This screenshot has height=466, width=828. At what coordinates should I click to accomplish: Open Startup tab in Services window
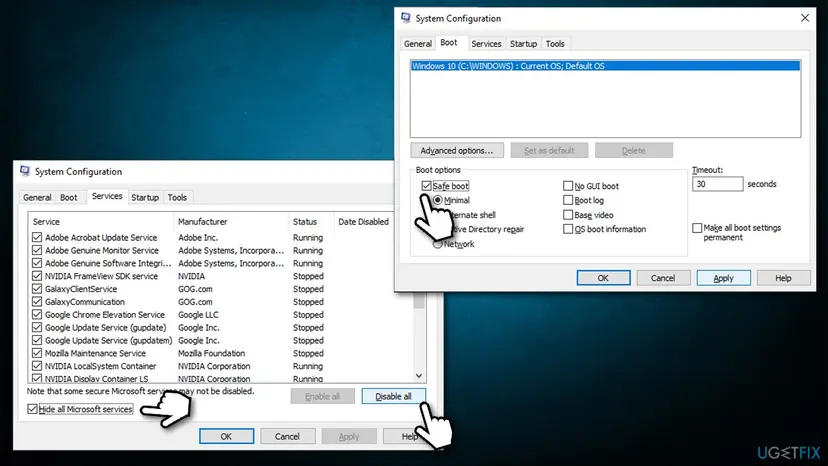click(145, 198)
